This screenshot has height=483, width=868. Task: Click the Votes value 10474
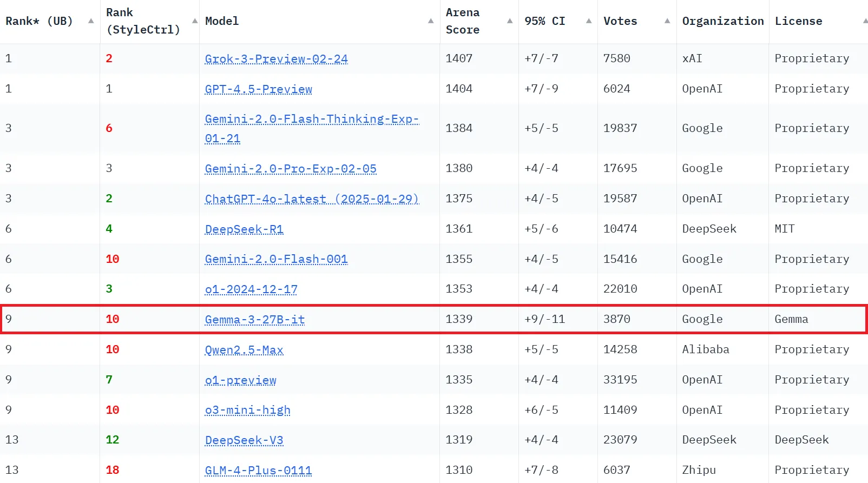pos(620,229)
